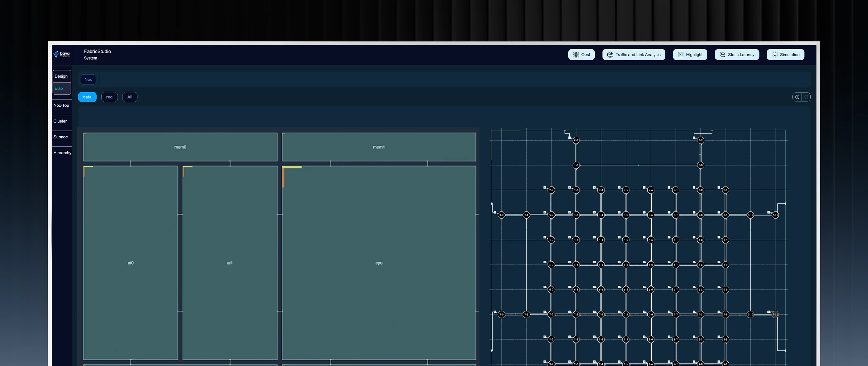
Task: Open the Noc-Top sidebar section
Action: click(x=61, y=105)
